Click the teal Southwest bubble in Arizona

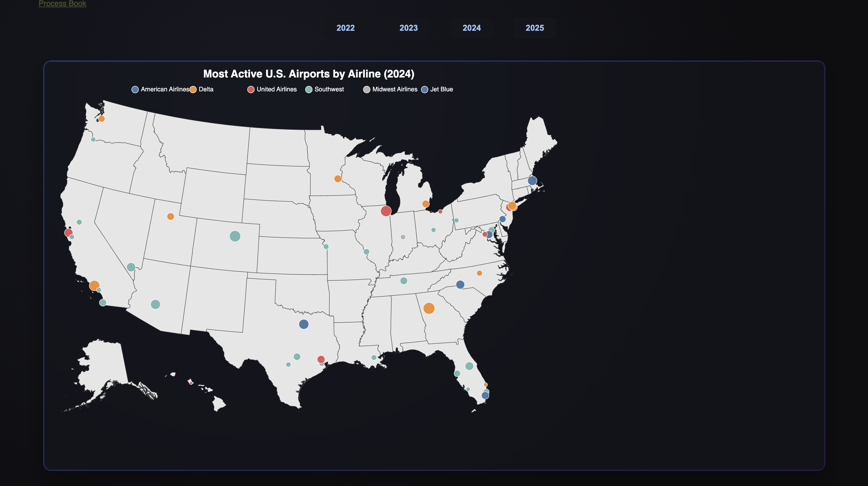coord(155,305)
